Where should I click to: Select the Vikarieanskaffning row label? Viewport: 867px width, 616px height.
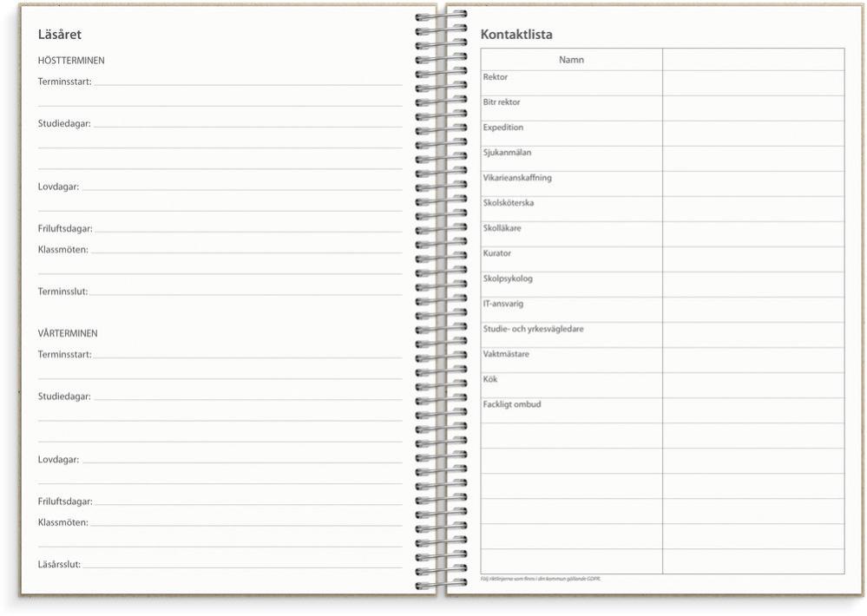(517, 178)
